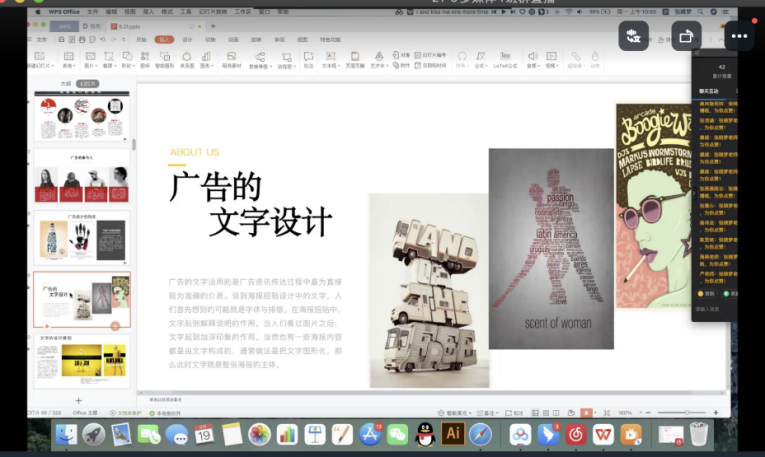Expand the 新建幻灯片 dropdown arrow
The height and width of the screenshot is (457, 765).
click(52, 66)
